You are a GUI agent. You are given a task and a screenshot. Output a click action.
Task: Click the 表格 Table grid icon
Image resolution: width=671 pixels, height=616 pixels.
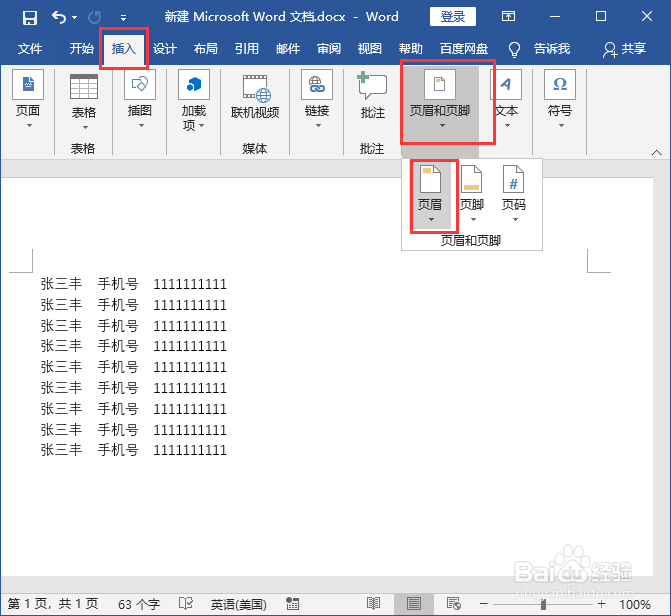(x=84, y=86)
